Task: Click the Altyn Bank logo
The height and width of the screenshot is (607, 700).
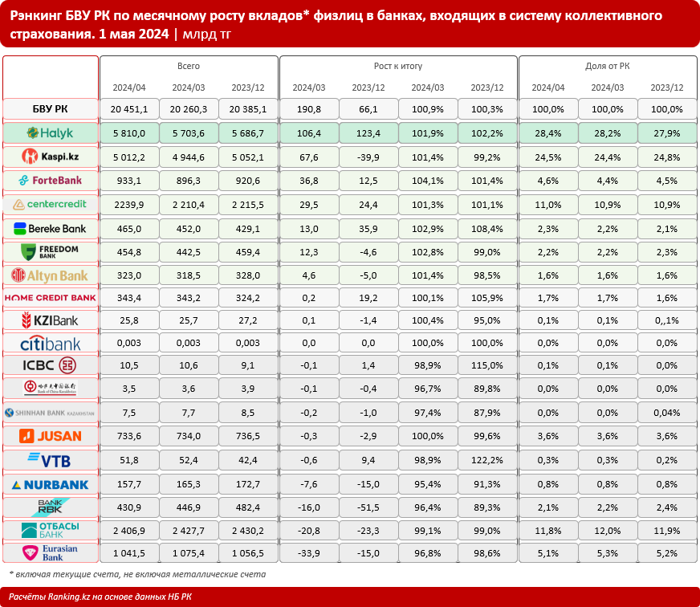Action: (50, 275)
